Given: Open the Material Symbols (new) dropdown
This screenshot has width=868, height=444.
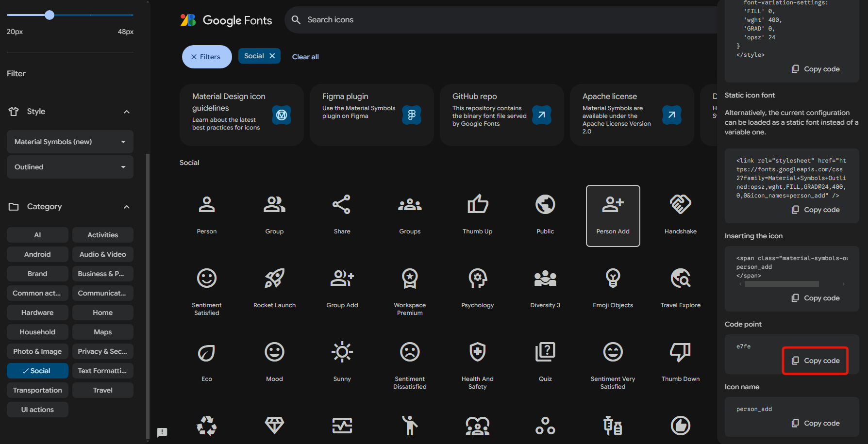Looking at the screenshot, I should coord(70,142).
